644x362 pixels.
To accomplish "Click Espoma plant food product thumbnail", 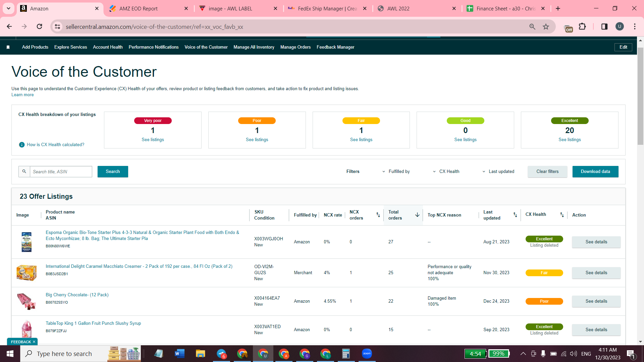I will click(x=26, y=242).
